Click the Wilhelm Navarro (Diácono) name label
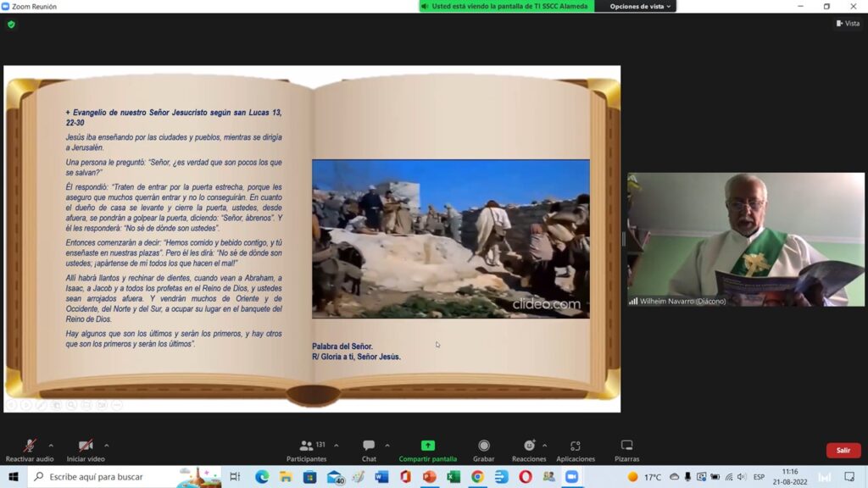 point(682,302)
